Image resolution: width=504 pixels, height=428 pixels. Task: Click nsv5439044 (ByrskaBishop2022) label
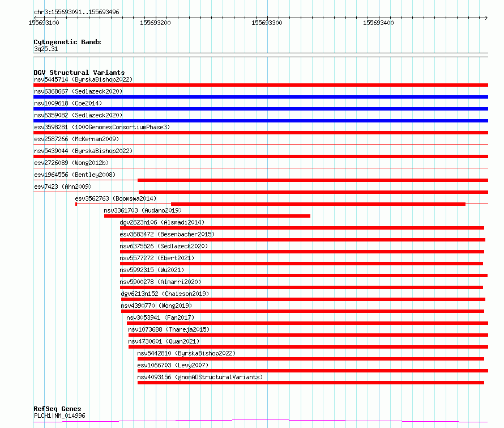coord(83,151)
